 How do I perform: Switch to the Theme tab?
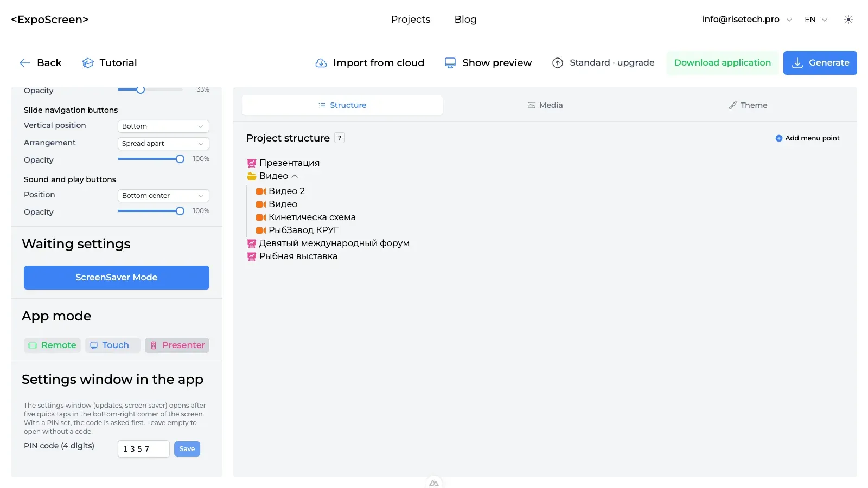(x=748, y=105)
